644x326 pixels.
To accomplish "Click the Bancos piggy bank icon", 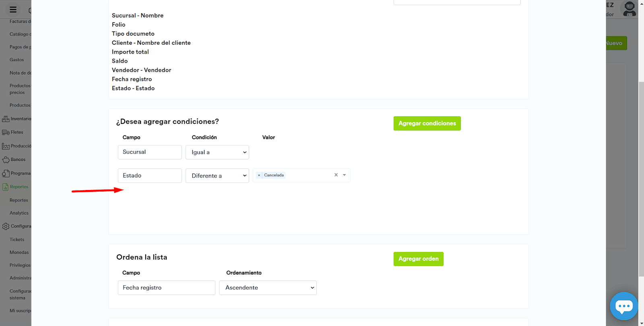I will pyautogui.click(x=6, y=160).
